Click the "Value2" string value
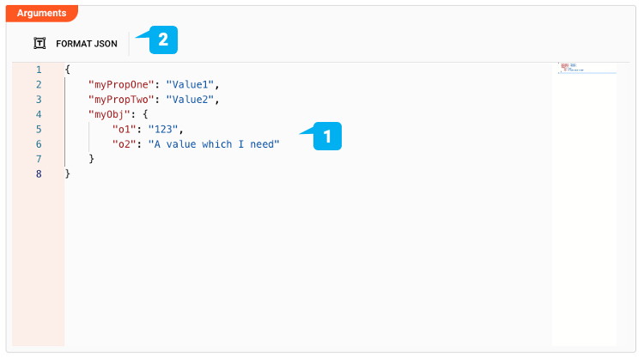Screen dimensions: 644x359 pyautogui.click(x=192, y=99)
